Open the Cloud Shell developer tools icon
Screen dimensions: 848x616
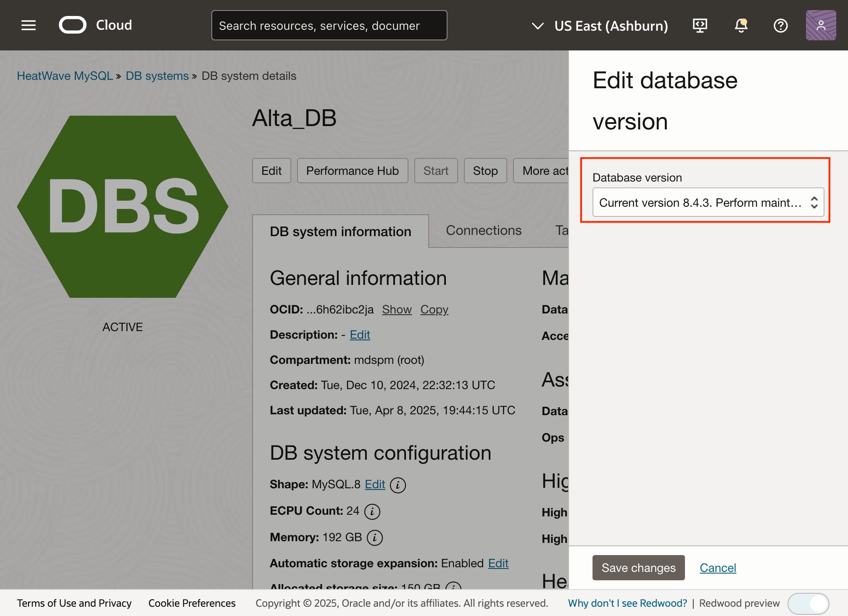700,26
